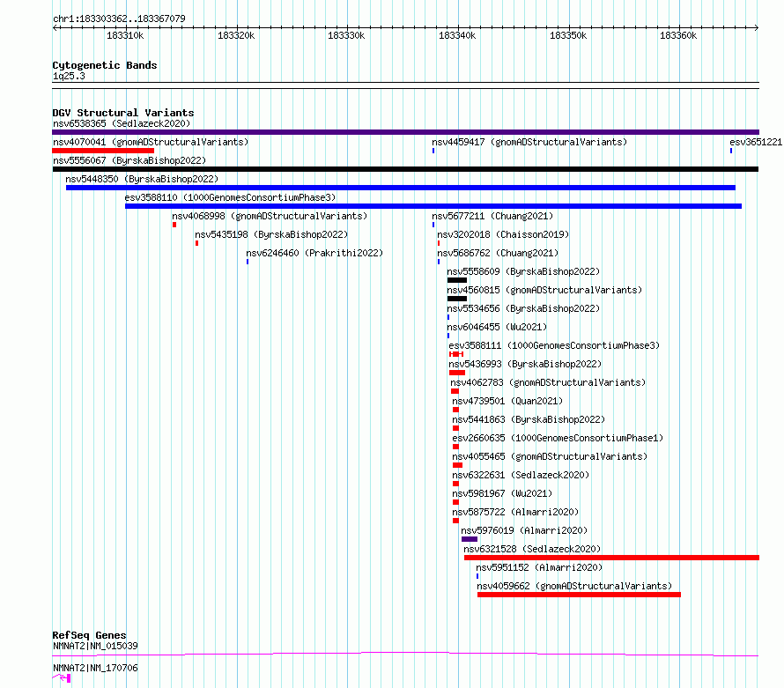Open nsv5441863 (ByrskaBishop2022) label
Image resolution: width=784 pixels, height=688 pixels.
[529, 419]
